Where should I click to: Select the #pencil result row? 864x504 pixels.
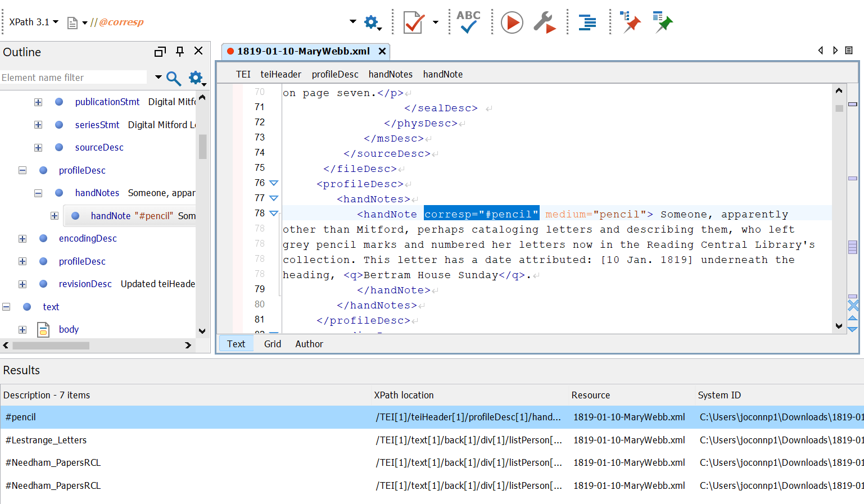[432, 417]
